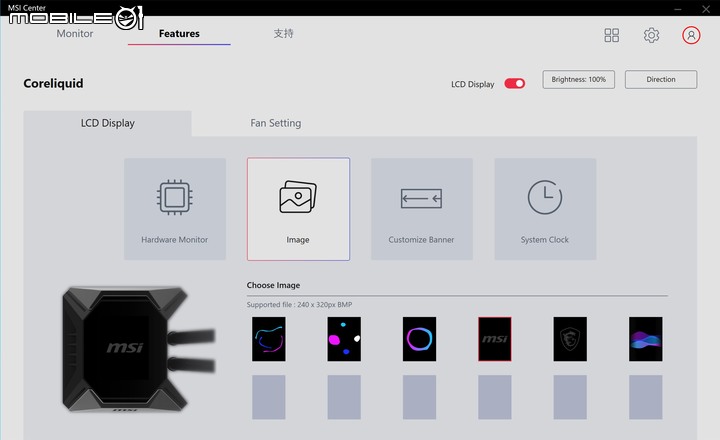
Task: Open the 支持 support tab
Action: point(283,34)
